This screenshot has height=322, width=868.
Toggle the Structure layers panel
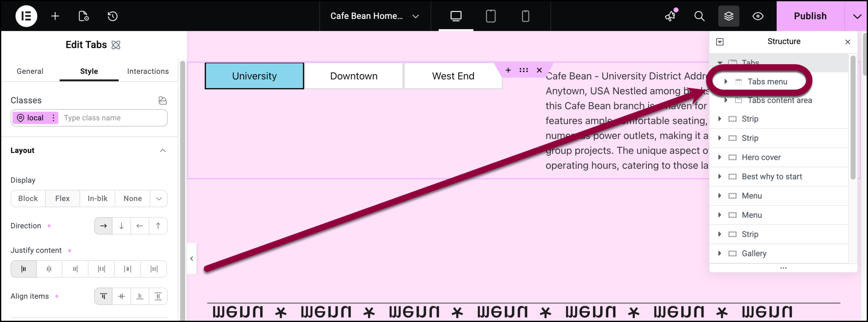(x=728, y=16)
